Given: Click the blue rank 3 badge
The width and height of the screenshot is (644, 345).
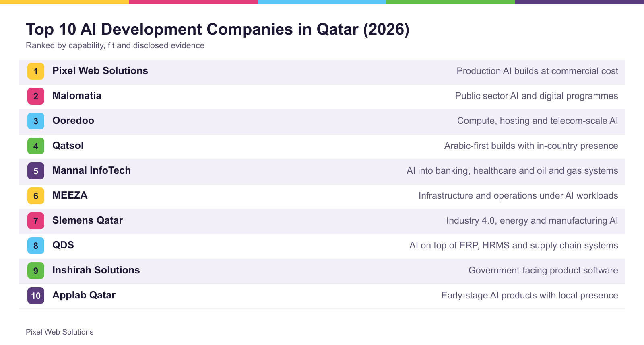Looking at the screenshot, I should (36, 121).
